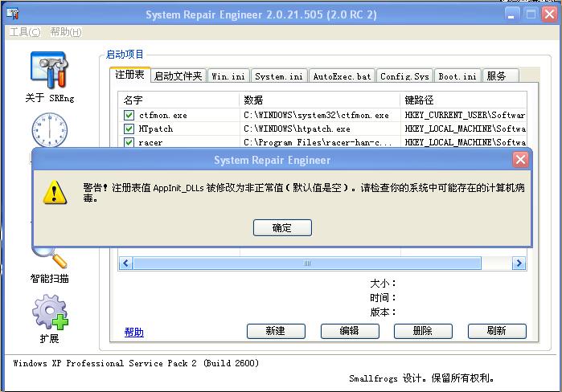Viewport: 562px width, 392px height.
Task: Sort by the 名字 column header
Action: (178, 100)
